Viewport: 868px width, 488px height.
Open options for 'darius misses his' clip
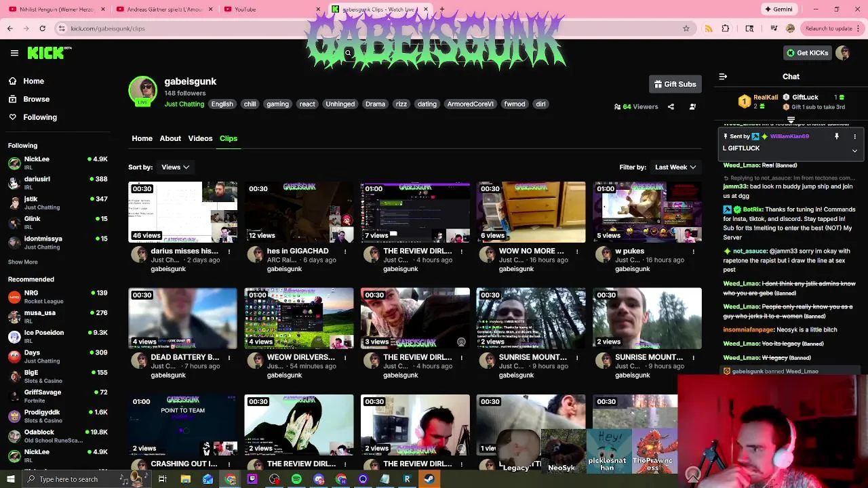pos(229,251)
